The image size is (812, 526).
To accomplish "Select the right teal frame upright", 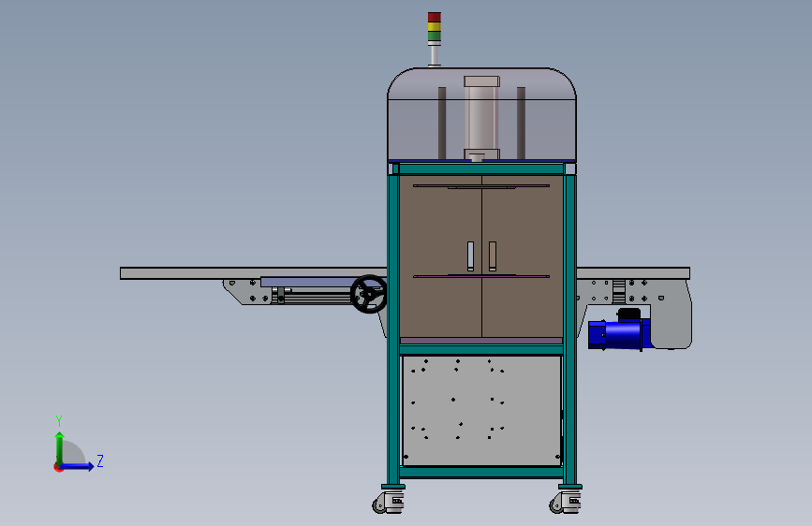I will click(570, 329).
